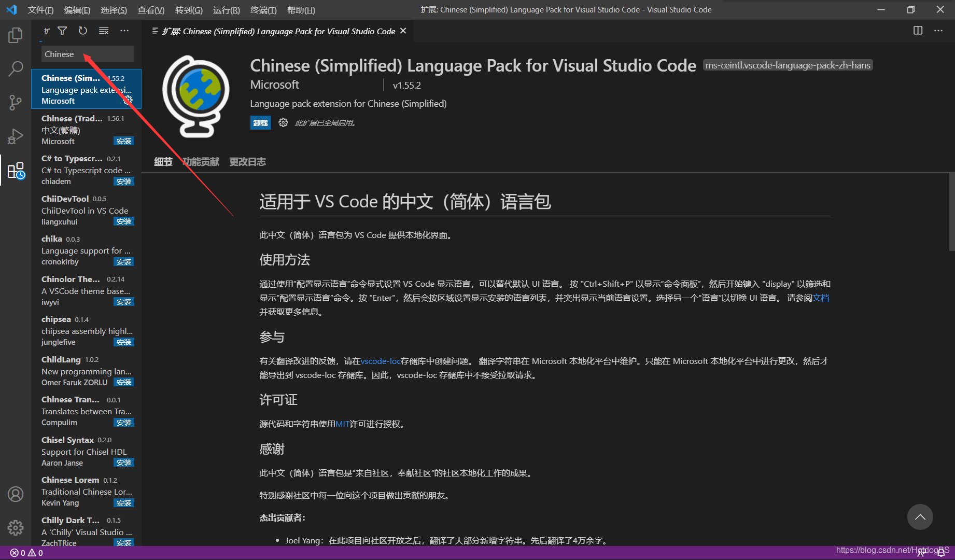Open extensions sidebar more actions menu
955x560 pixels.
(124, 31)
